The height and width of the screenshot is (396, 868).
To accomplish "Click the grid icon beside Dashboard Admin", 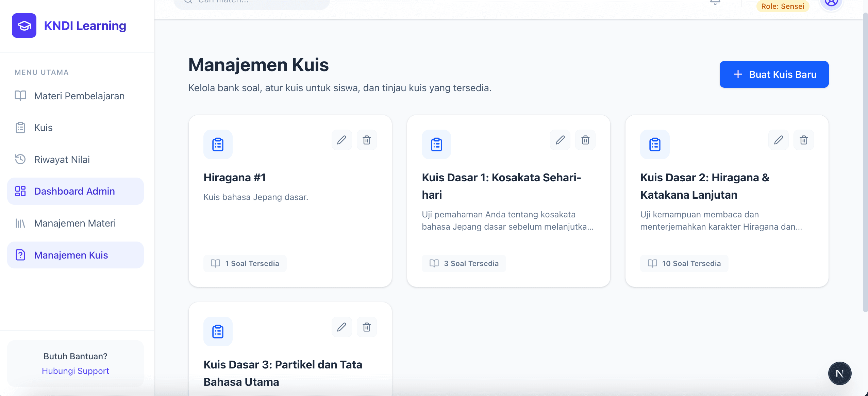I will pyautogui.click(x=20, y=191).
